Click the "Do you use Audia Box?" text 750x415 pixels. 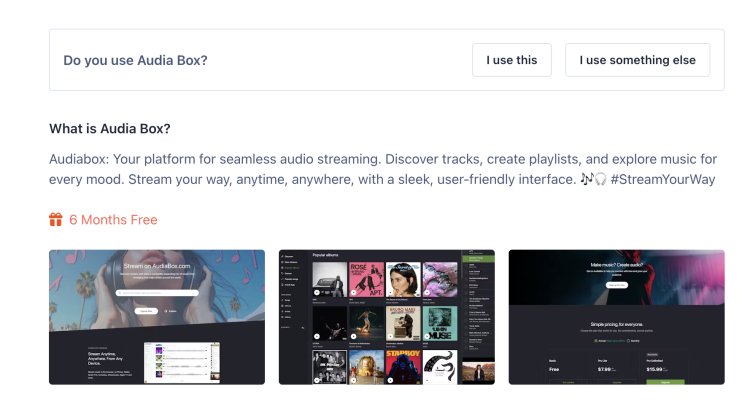pos(135,60)
